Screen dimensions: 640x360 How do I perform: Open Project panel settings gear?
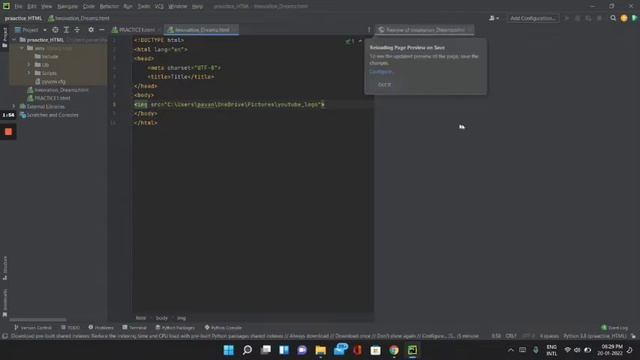pos(91,30)
